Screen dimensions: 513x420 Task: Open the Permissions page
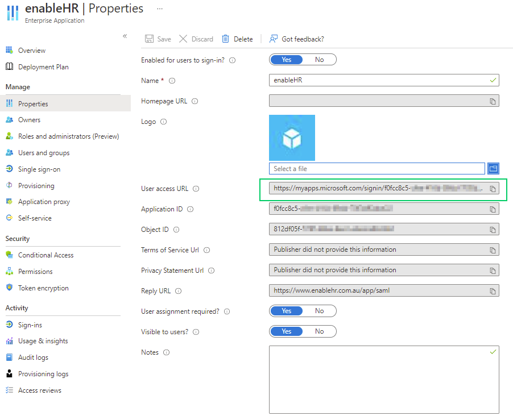pos(35,271)
